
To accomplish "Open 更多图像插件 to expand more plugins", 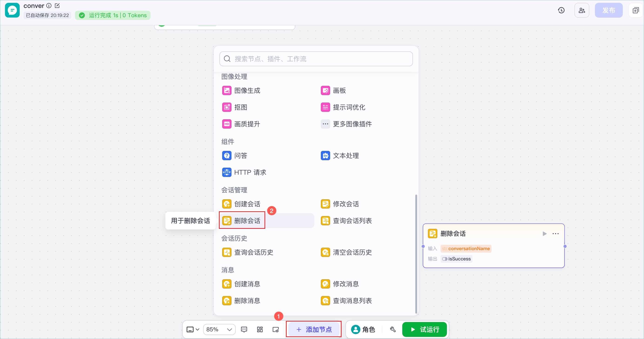I will 346,124.
